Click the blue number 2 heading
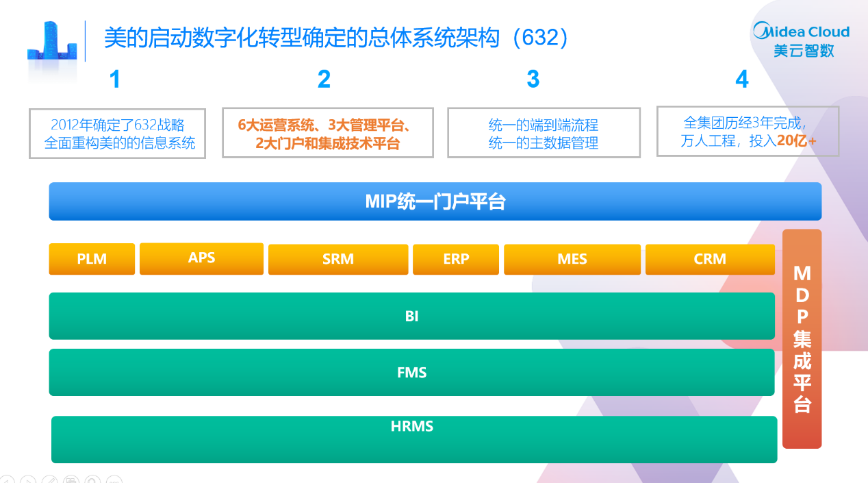Image resolution: width=868 pixels, height=483 pixels. tap(324, 79)
